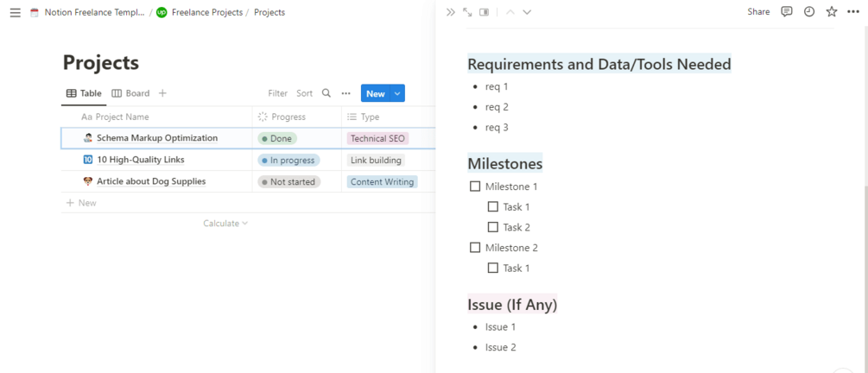Click the Technical SEO type tag
The image size is (868, 373).
tap(377, 138)
